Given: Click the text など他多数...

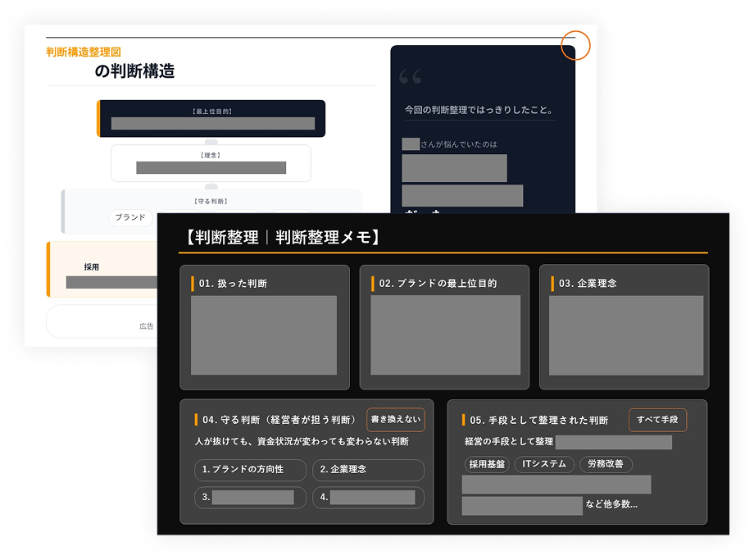Looking at the screenshot, I should (611, 504).
